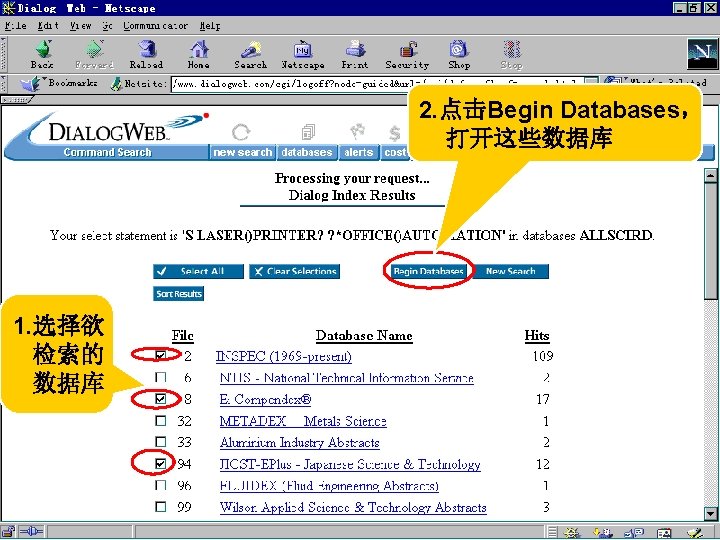This screenshot has height=540, width=720.
Task: Click the Clear Selections button
Action: (x=295, y=271)
